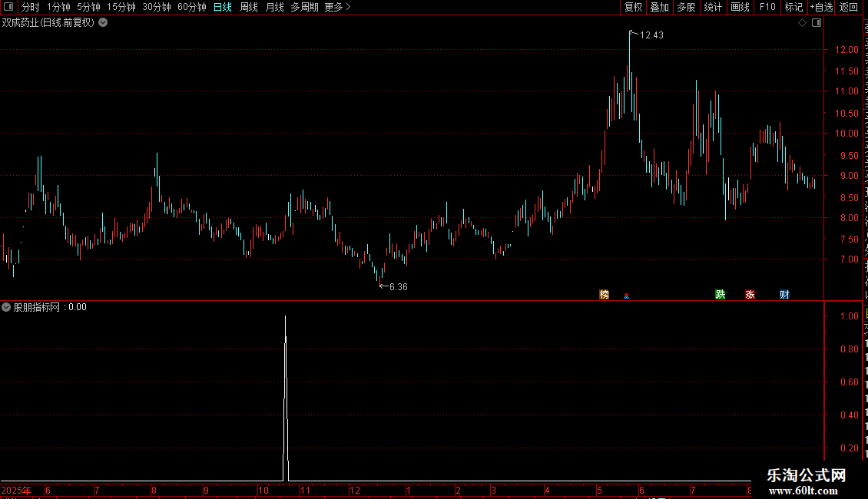Click the 返回 back button
Viewport: 868px width, 499px height.
(848, 7)
